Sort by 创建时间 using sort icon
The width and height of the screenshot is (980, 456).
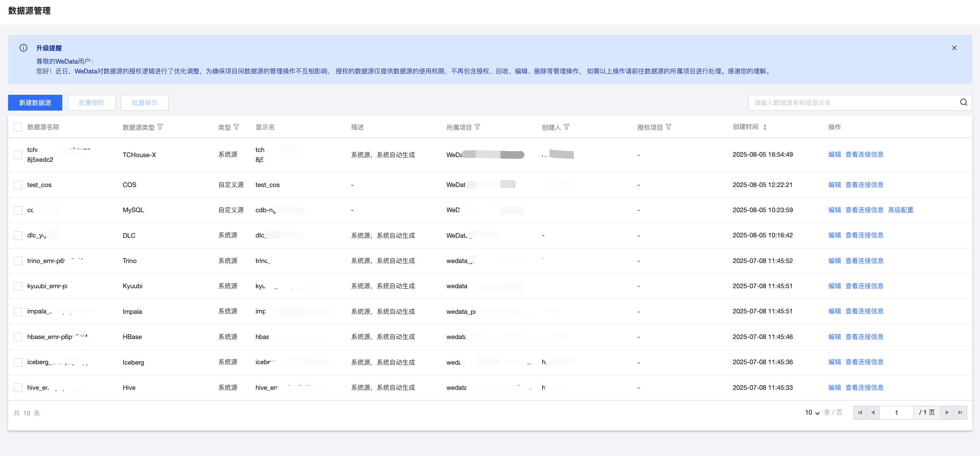[765, 127]
